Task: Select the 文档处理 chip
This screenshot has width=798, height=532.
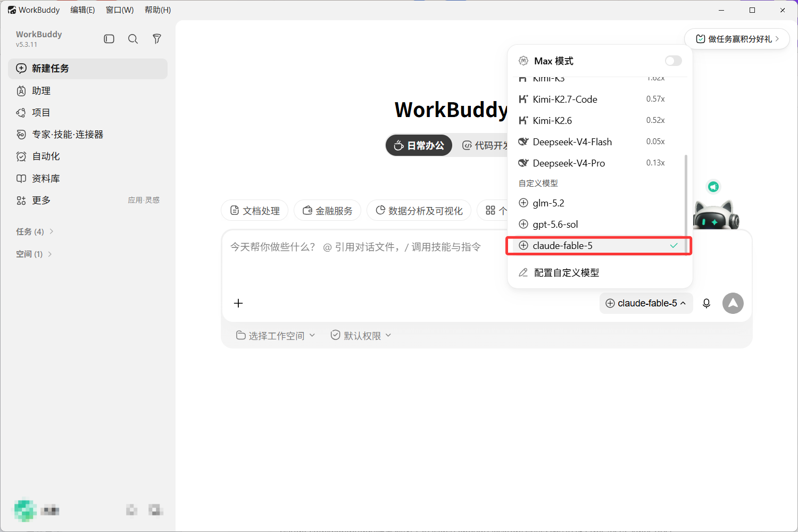Action: (x=254, y=211)
